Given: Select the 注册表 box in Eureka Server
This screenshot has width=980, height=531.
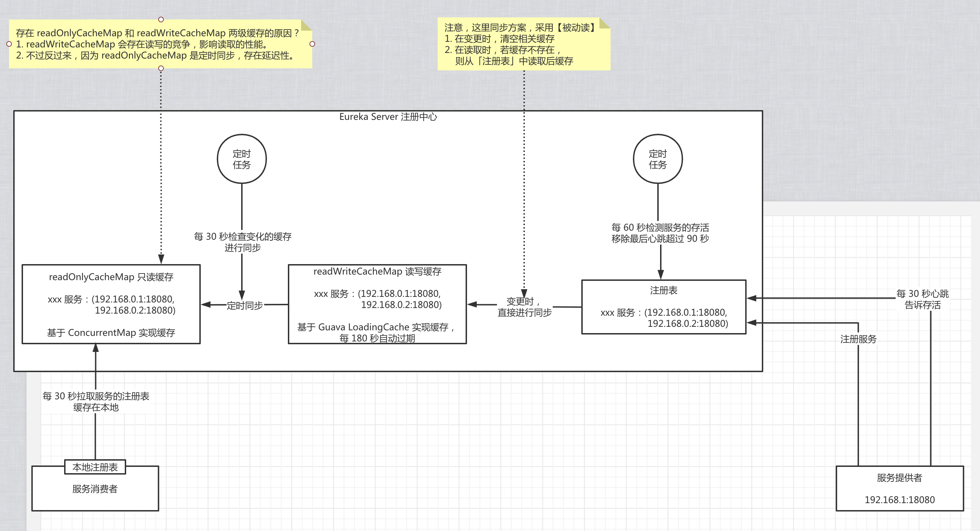Looking at the screenshot, I should 664,307.
